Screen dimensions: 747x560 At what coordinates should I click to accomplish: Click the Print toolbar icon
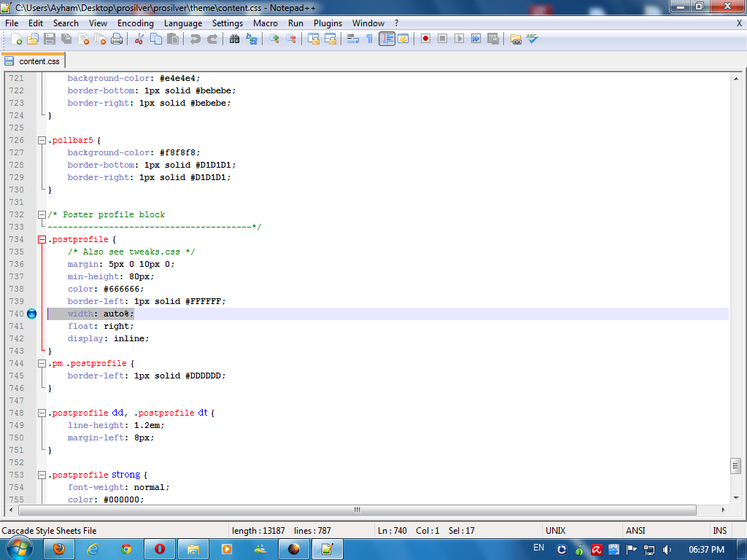[117, 39]
